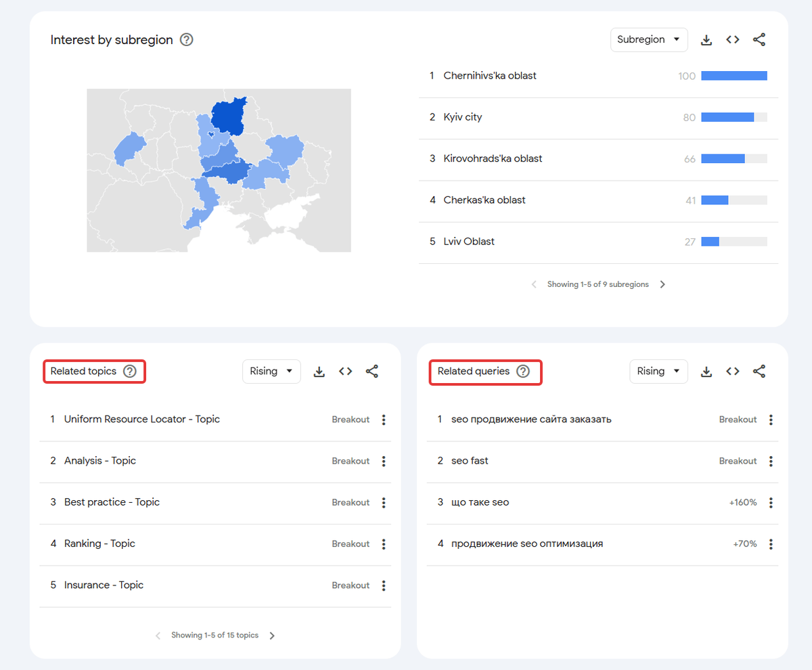Open query seo продвижение сайта заказать
Viewport: 812px width, 670px height.
531,419
